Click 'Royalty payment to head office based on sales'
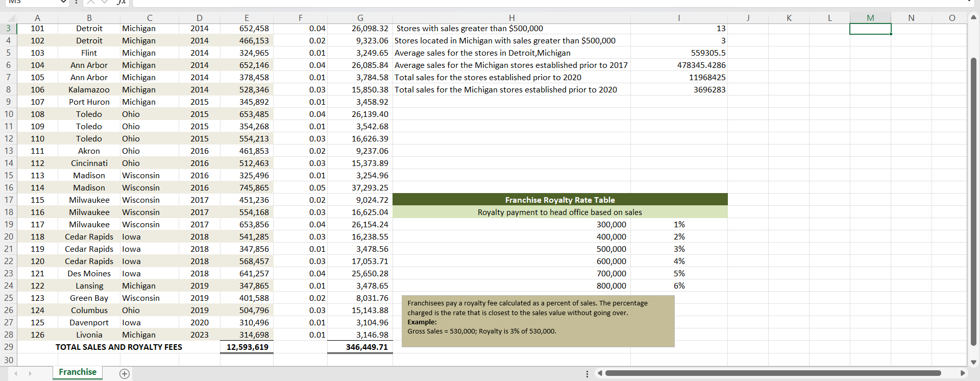 (560, 212)
